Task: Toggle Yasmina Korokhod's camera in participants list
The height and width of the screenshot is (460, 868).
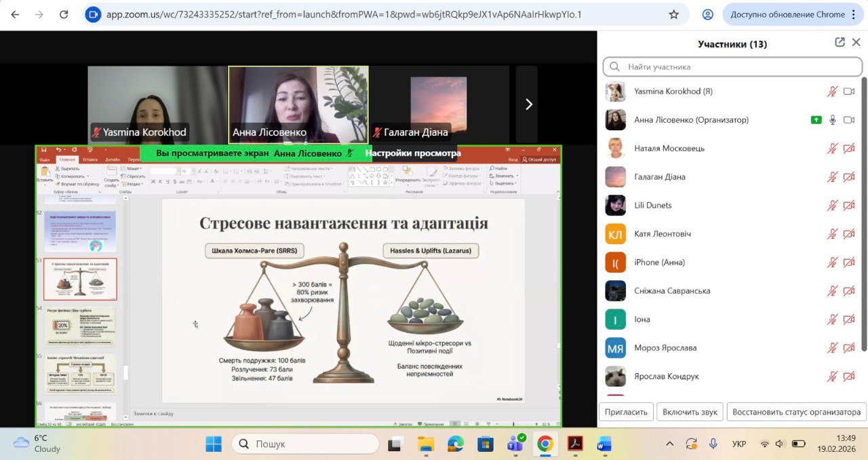Action: click(848, 92)
